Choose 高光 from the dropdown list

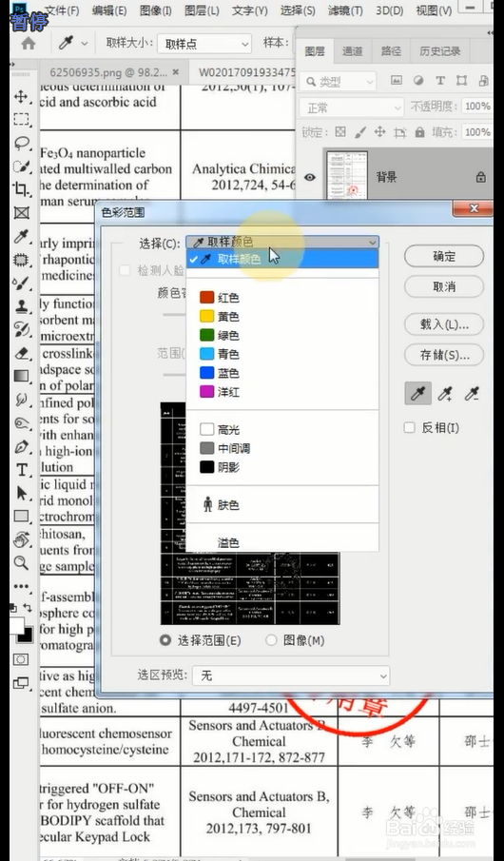(x=282, y=429)
